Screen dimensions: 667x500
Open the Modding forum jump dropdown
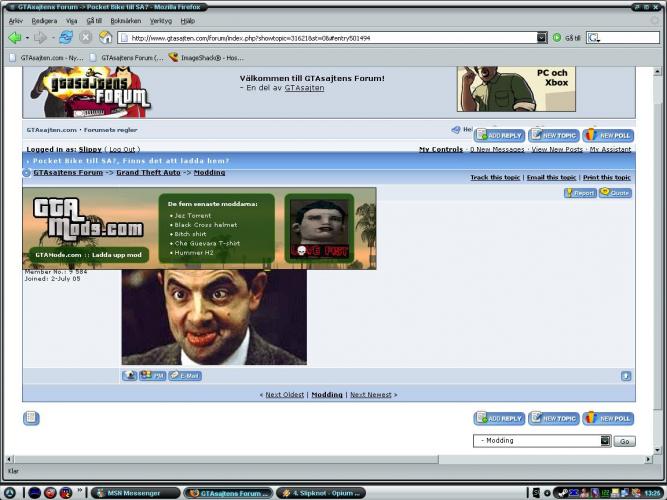(604, 440)
